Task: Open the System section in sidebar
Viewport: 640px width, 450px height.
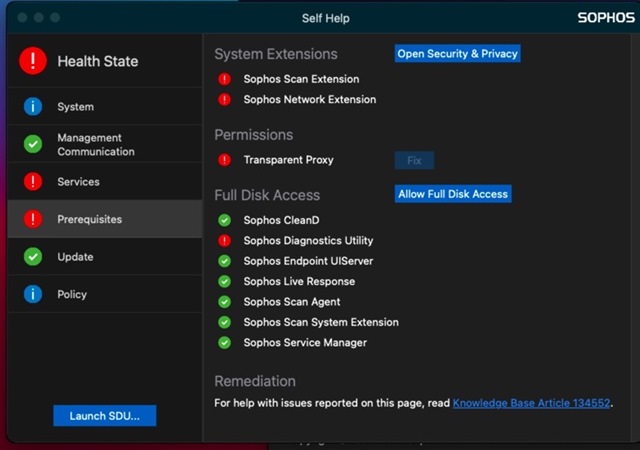Action: point(105,107)
